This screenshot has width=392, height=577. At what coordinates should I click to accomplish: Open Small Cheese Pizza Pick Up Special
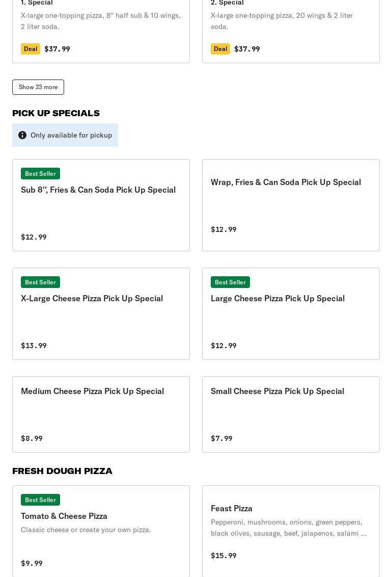tap(291, 414)
